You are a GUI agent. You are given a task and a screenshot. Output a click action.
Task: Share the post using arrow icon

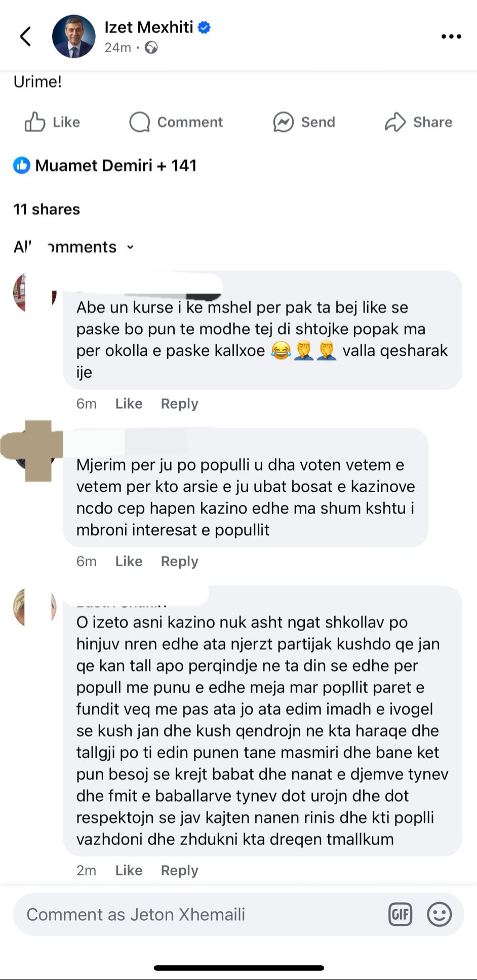point(395,122)
